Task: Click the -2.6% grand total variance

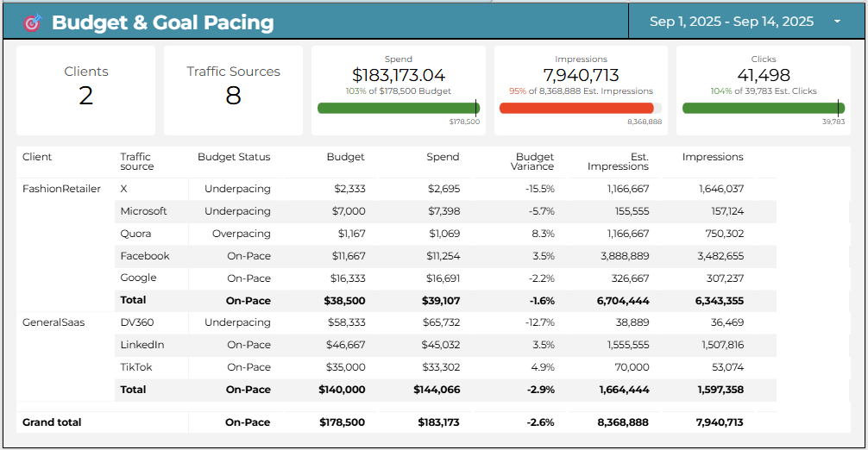Action: pyautogui.click(x=540, y=422)
